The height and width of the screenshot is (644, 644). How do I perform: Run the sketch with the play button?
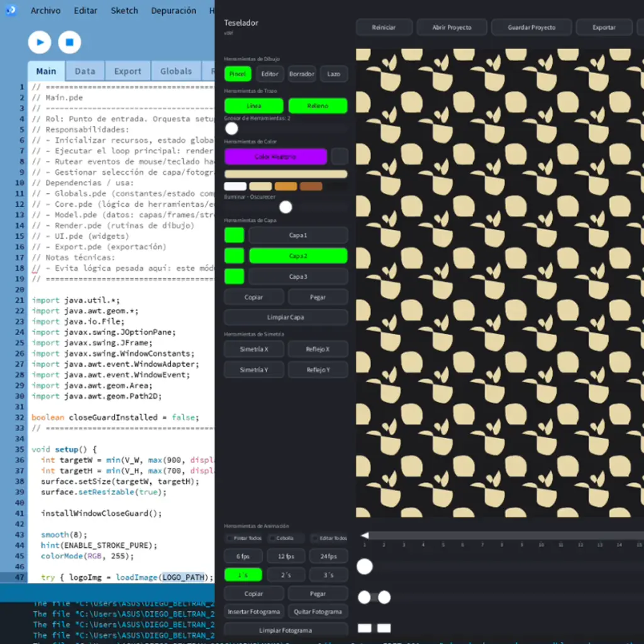point(40,42)
